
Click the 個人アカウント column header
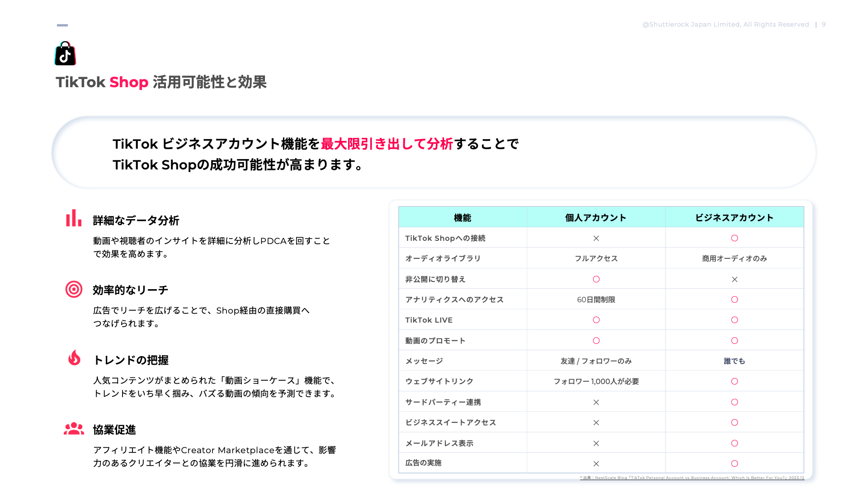point(596,218)
